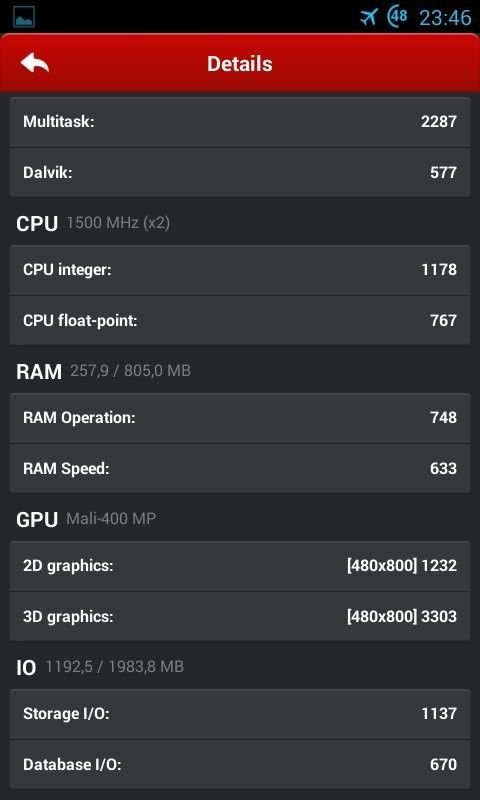The width and height of the screenshot is (480, 800).
Task: Tap the Details title text
Action: pos(240,64)
